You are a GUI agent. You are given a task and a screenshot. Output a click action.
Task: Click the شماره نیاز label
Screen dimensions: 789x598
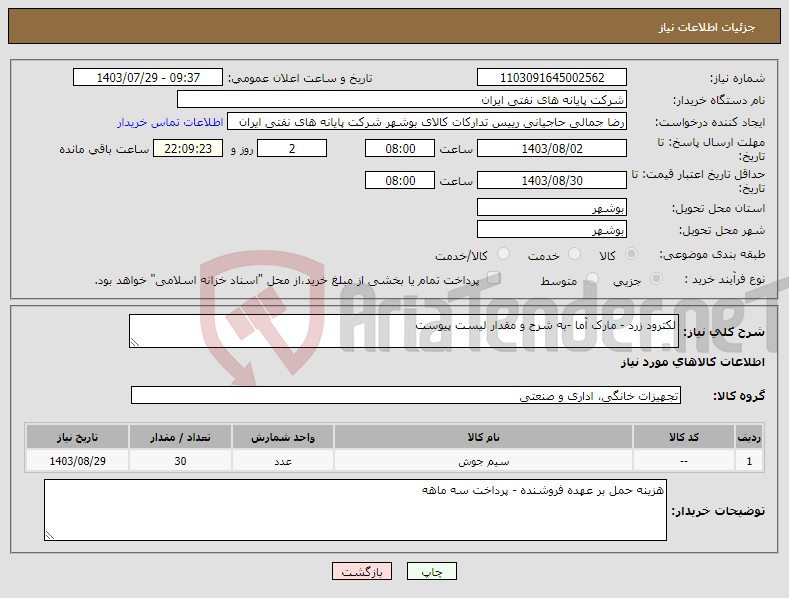point(737,78)
